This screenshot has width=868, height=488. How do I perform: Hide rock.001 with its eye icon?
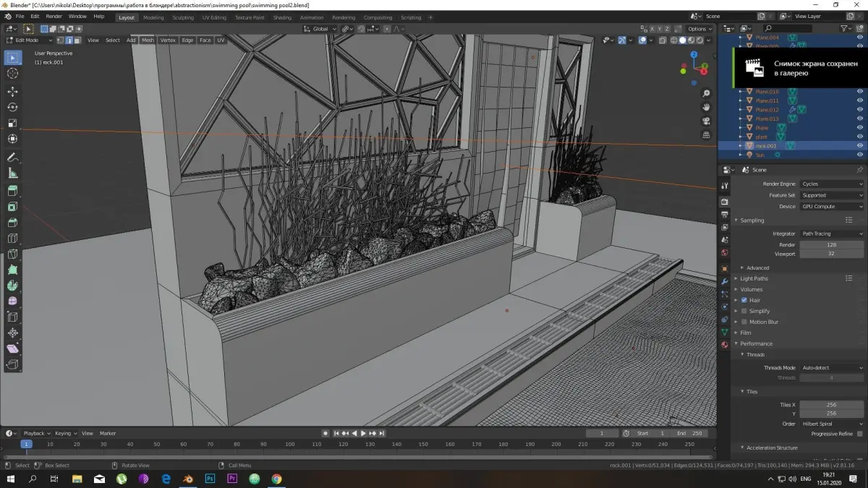pos(860,145)
